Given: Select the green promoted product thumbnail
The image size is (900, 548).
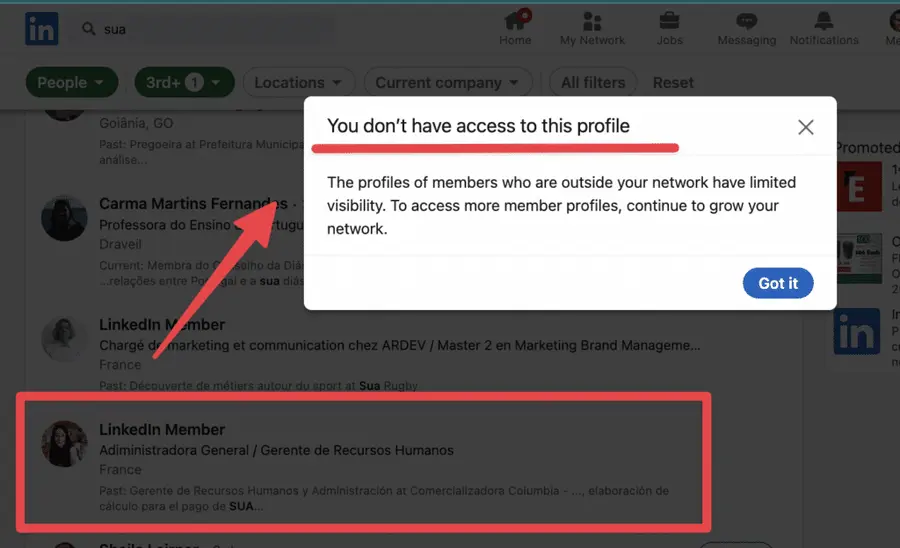Looking at the screenshot, I should 859,258.
